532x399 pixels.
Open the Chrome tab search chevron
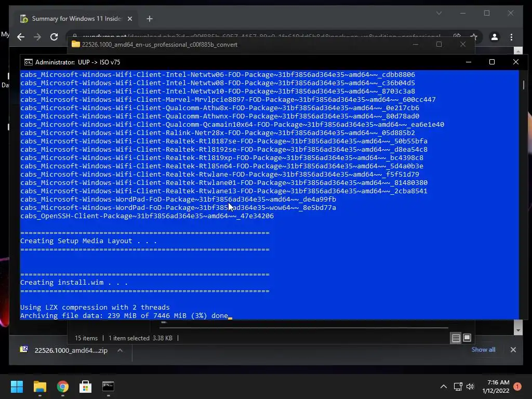438,13
